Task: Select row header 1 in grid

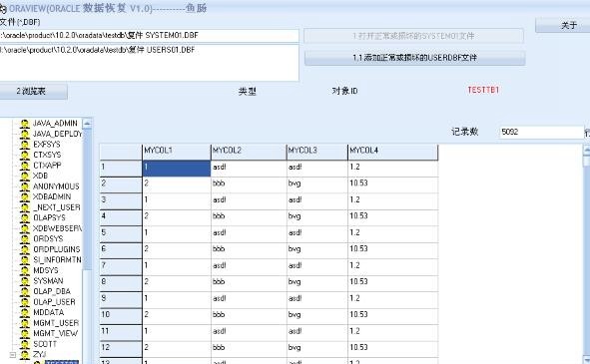Action: pyautogui.click(x=121, y=169)
